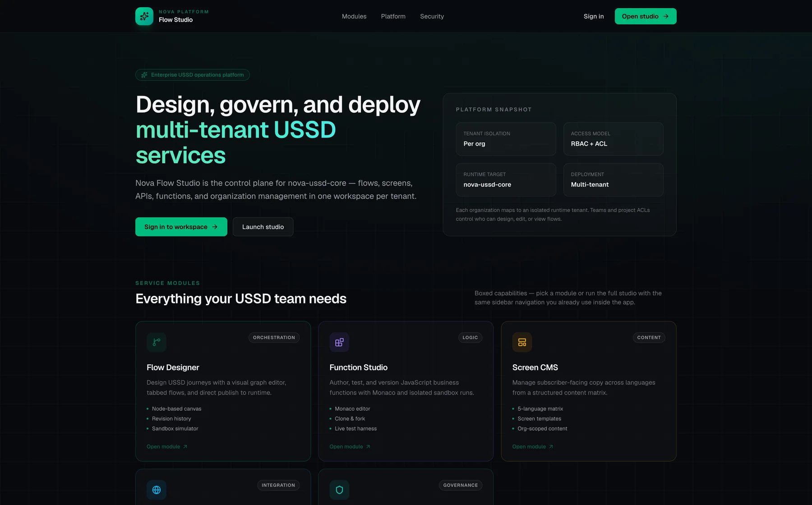Click the LOGIC tag
Screen dimensions: 812x505
click(470, 338)
